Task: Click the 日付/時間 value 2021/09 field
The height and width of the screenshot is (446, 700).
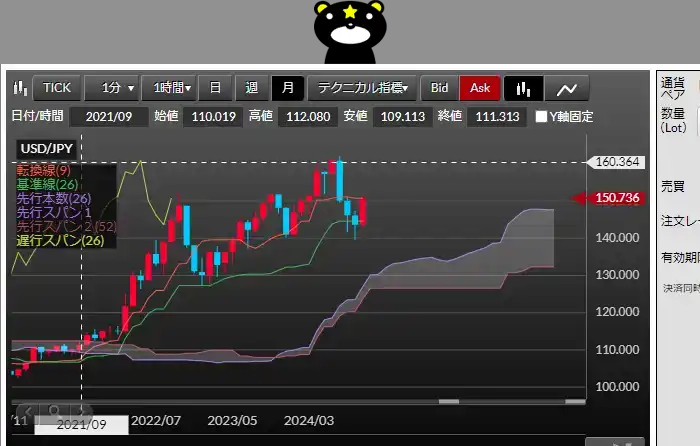Action: [109, 117]
